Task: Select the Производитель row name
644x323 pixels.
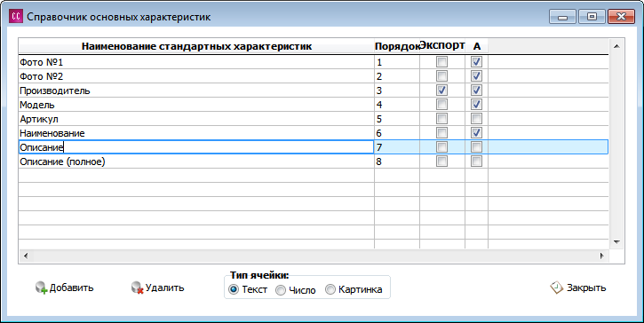Action: [196, 91]
